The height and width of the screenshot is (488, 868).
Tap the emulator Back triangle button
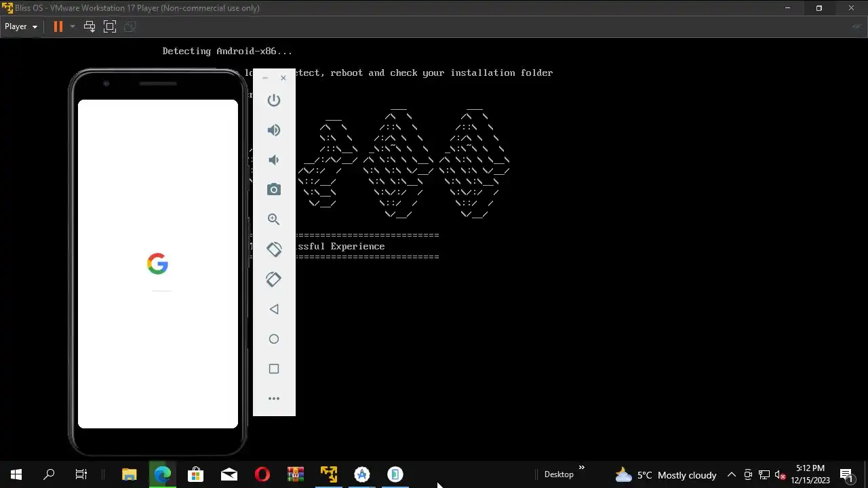coord(274,309)
